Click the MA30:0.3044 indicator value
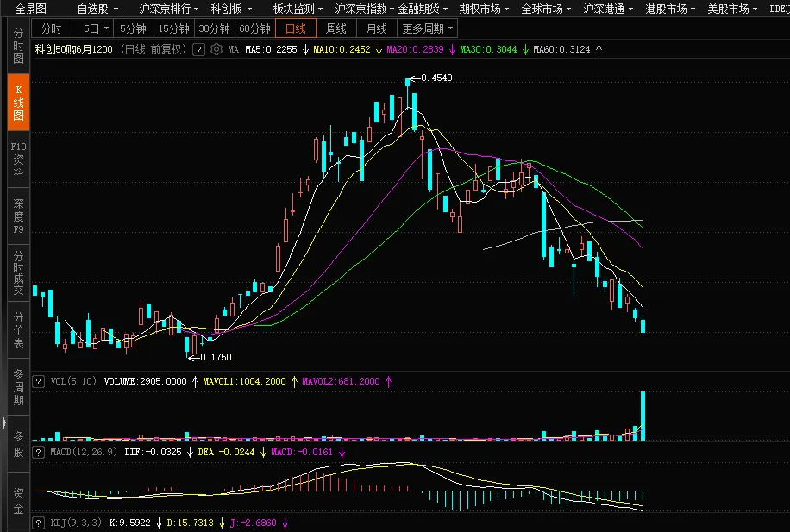Screen dimensions: 790x532 (488, 49)
